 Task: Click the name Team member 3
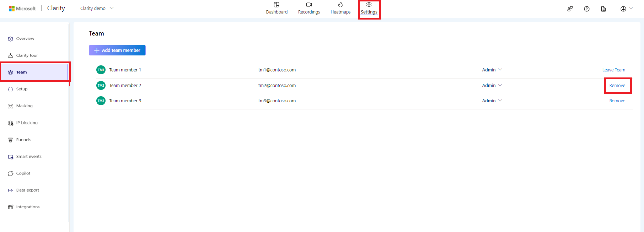pos(125,101)
